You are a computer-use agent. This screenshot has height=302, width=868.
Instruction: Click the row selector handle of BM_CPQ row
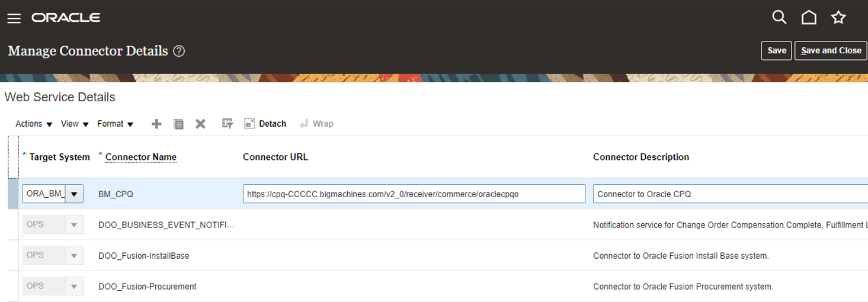13,194
